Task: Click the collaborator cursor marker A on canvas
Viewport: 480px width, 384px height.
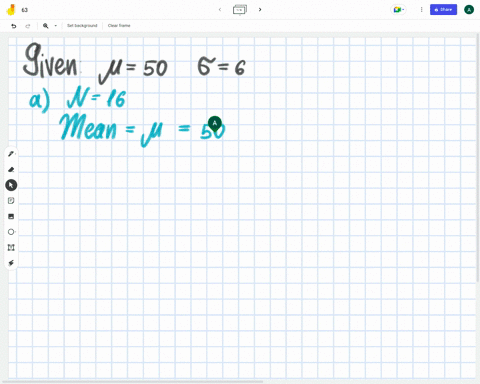Action: click(215, 123)
